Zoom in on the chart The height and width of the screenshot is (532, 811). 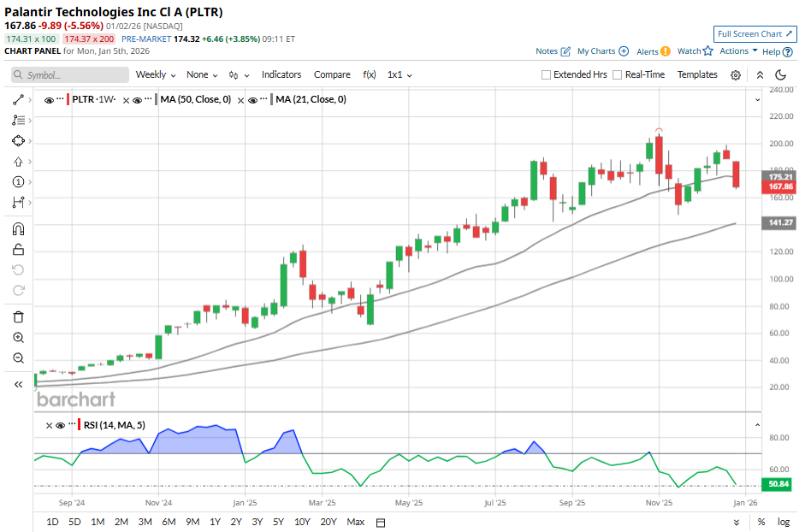tap(18, 338)
